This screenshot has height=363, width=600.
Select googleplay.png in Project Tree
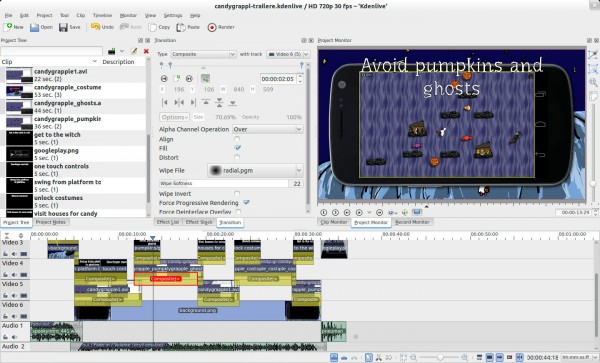[x=73, y=154]
